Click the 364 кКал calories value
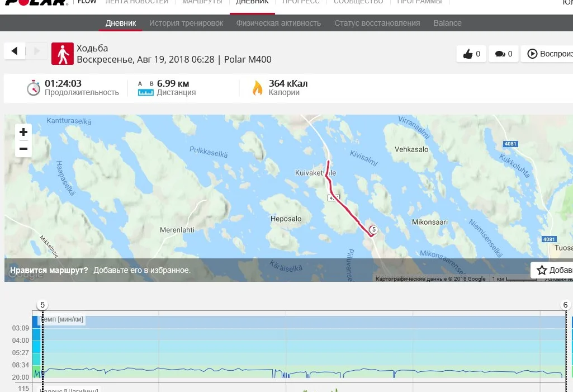Image resolution: width=573 pixels, height=392 pixels. point(288,83)
